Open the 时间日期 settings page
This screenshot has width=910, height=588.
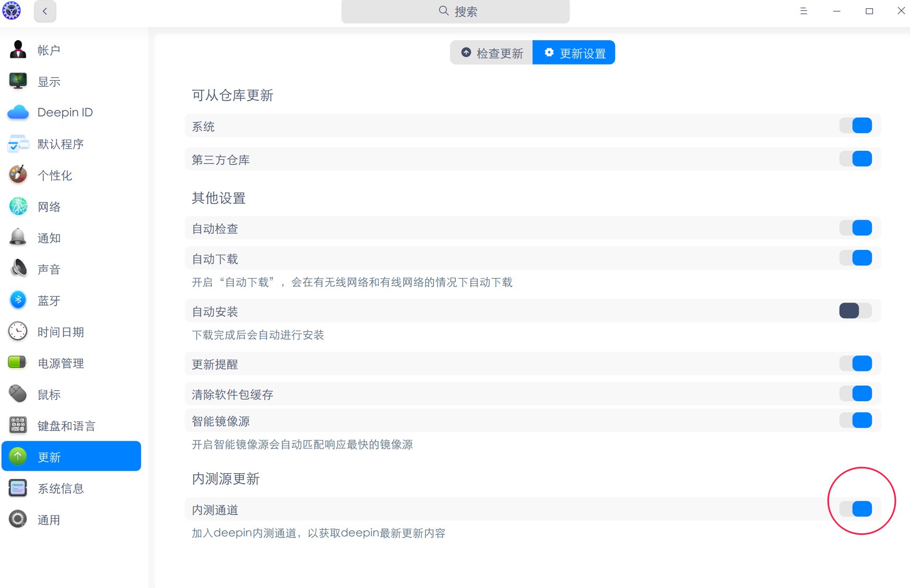click(72, 331)
